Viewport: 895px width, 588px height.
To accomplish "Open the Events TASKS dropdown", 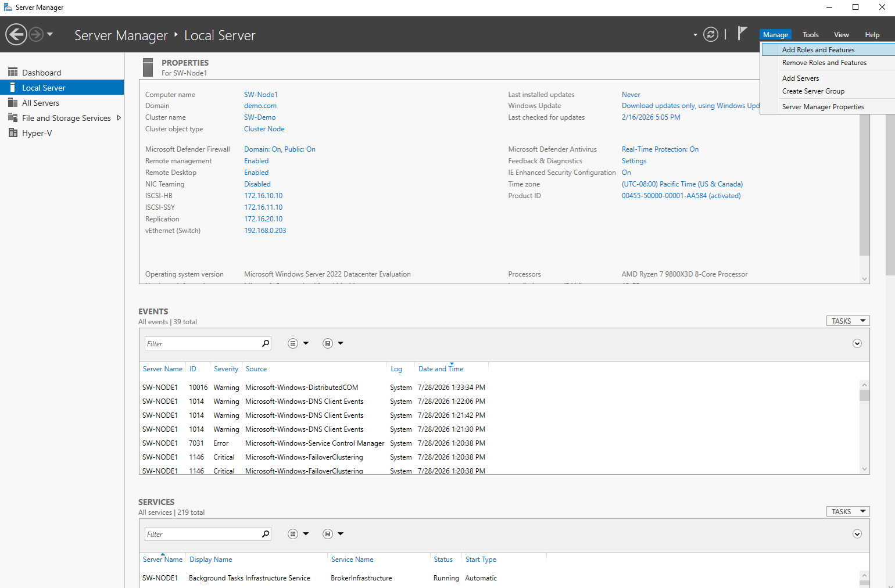I will pyautogui.click(x=848, y=321).
